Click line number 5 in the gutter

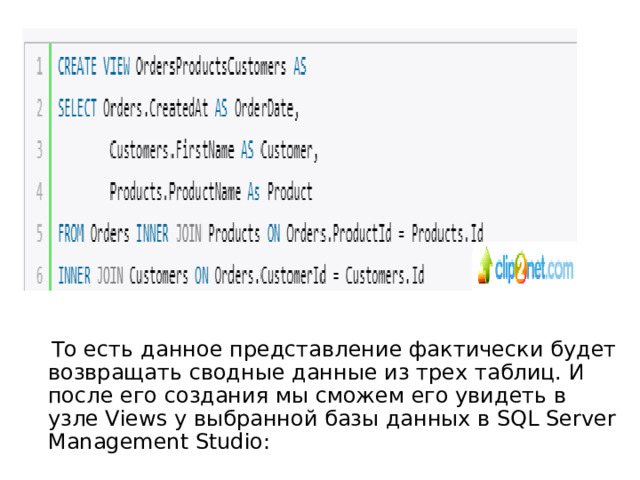[38, 234]
